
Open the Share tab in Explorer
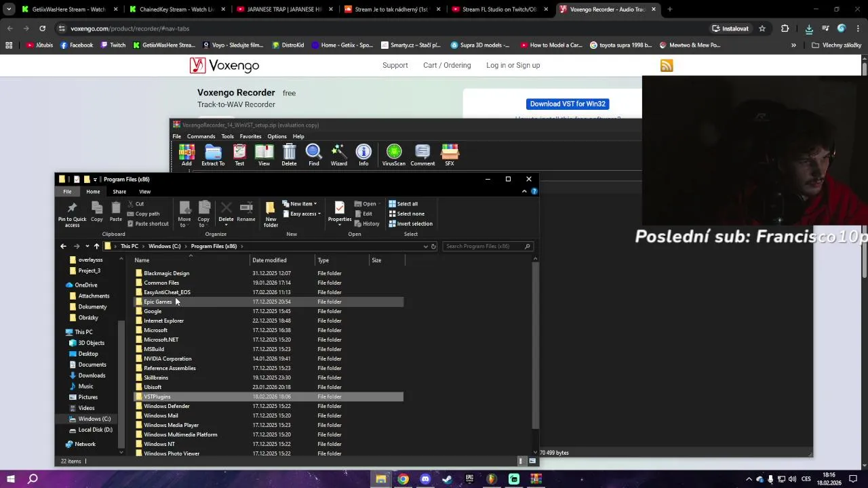[119, 192]
